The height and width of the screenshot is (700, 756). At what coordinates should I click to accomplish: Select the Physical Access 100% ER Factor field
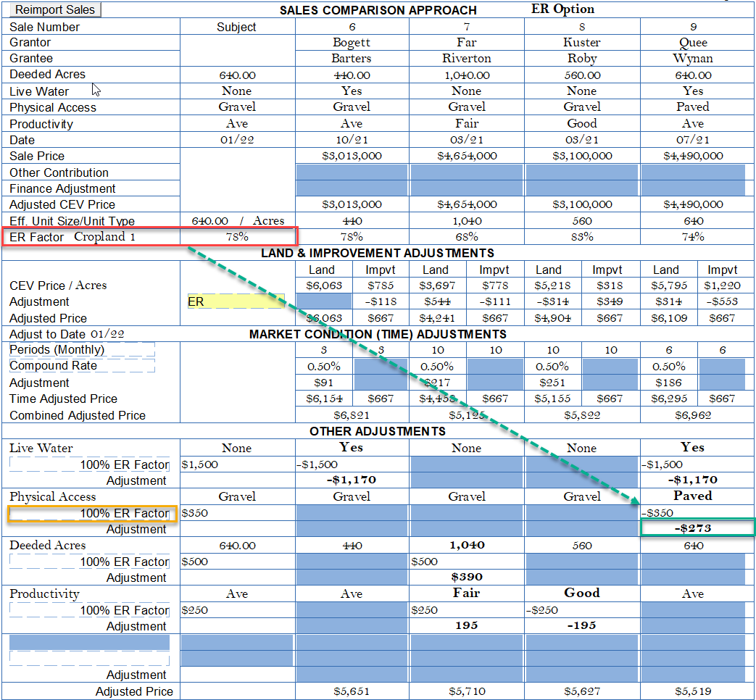pyautogui.click(x=90, y=513)
